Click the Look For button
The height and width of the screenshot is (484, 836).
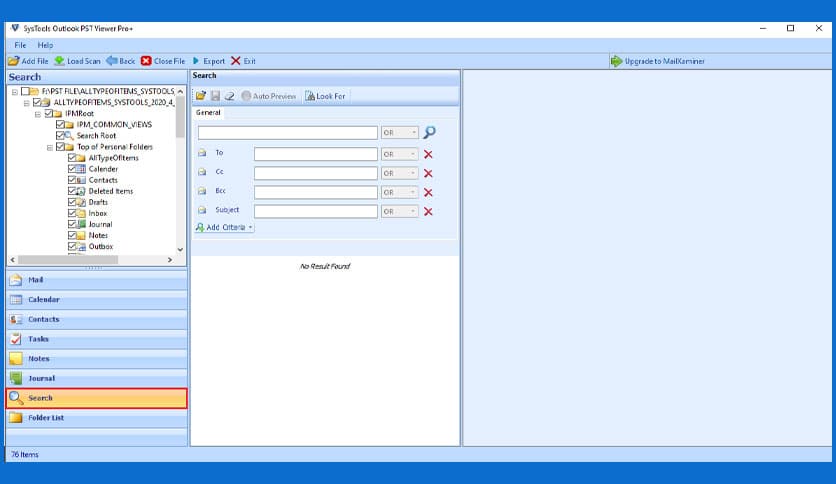(325, 96)
